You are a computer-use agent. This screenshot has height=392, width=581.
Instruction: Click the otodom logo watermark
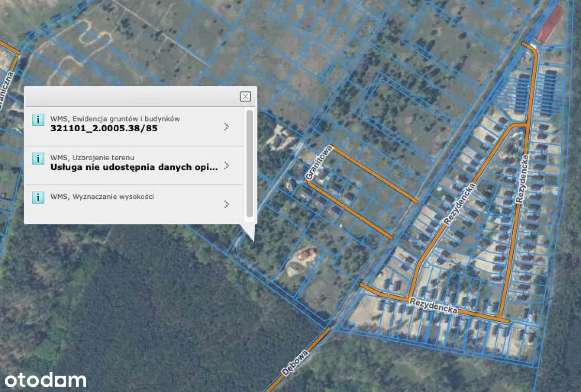pos(44,380)
